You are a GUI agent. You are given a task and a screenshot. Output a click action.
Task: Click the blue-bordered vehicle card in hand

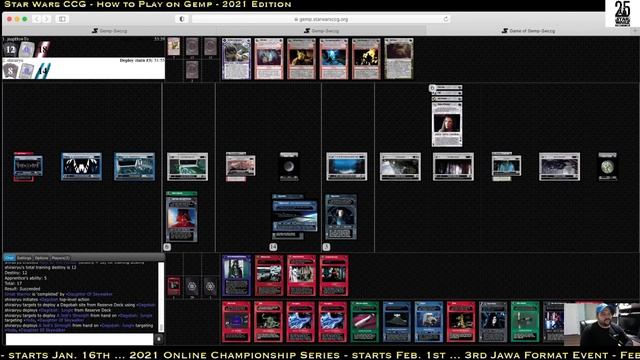429,322
